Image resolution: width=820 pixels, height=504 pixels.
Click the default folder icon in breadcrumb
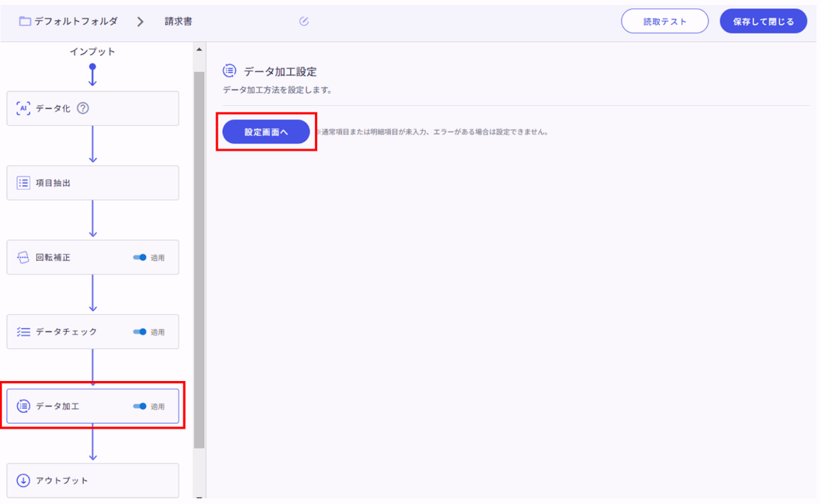coord(25,21)
